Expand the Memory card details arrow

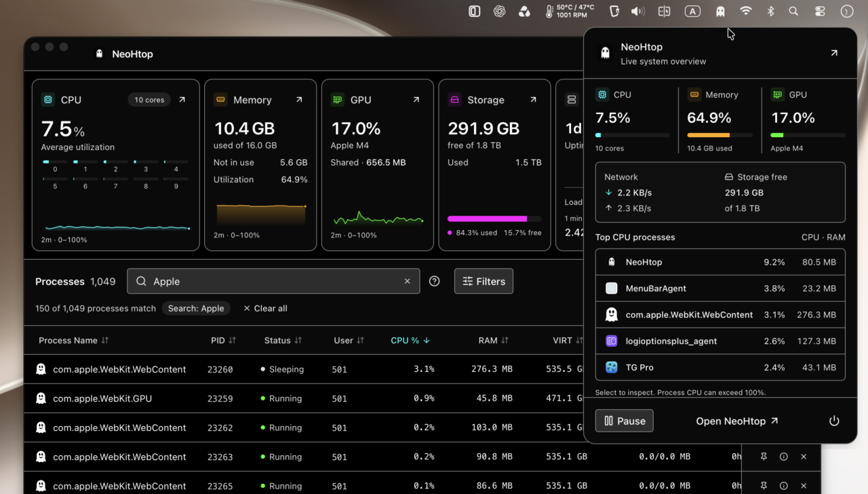pos(299,100)
